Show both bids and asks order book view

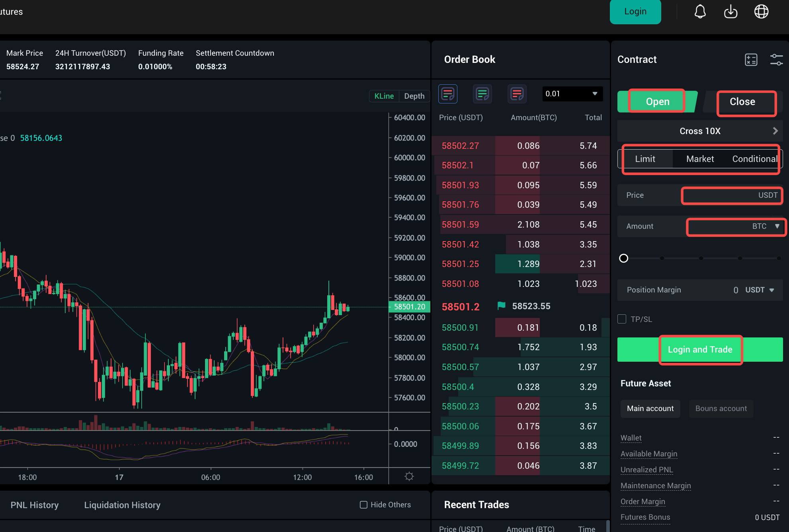447,94
